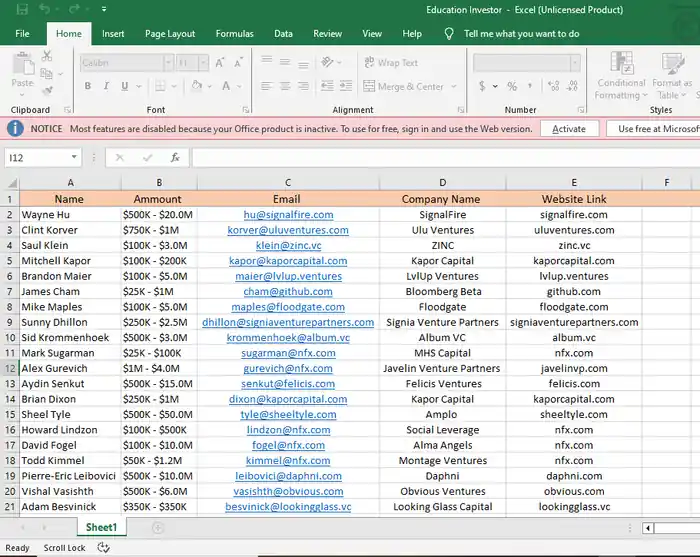Click the Decrease Indent icon
The image size is (700, 557).
[x=327, y=86]
